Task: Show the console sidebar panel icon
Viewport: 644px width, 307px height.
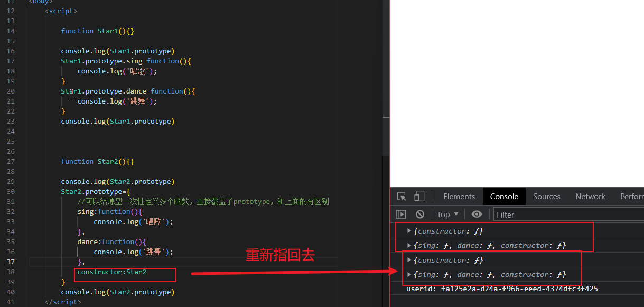Action: click(x=401, y=215)
